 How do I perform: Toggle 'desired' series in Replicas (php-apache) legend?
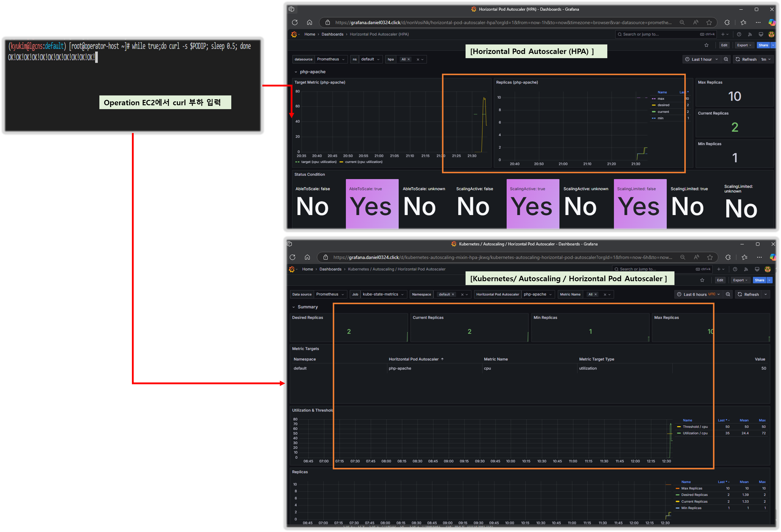663,105
